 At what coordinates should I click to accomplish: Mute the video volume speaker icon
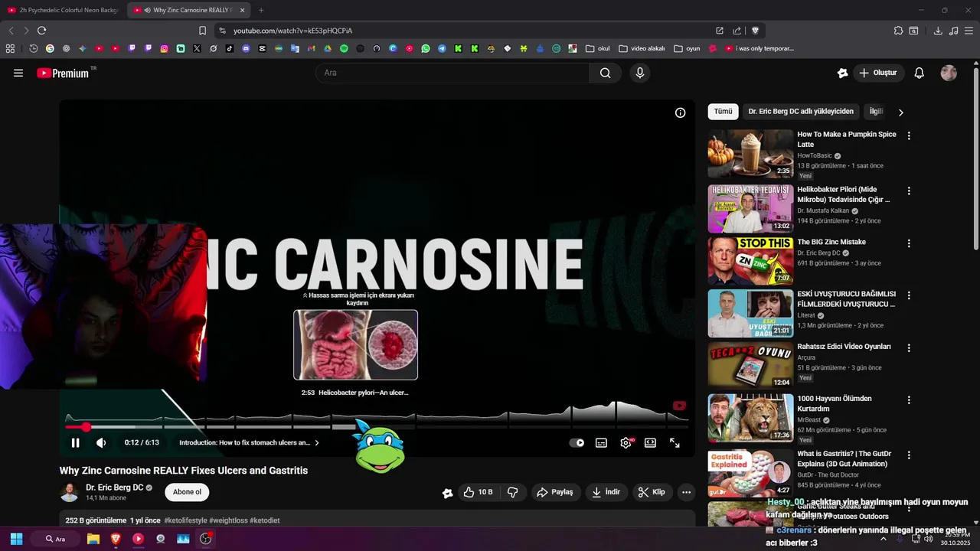pos(101,442)
